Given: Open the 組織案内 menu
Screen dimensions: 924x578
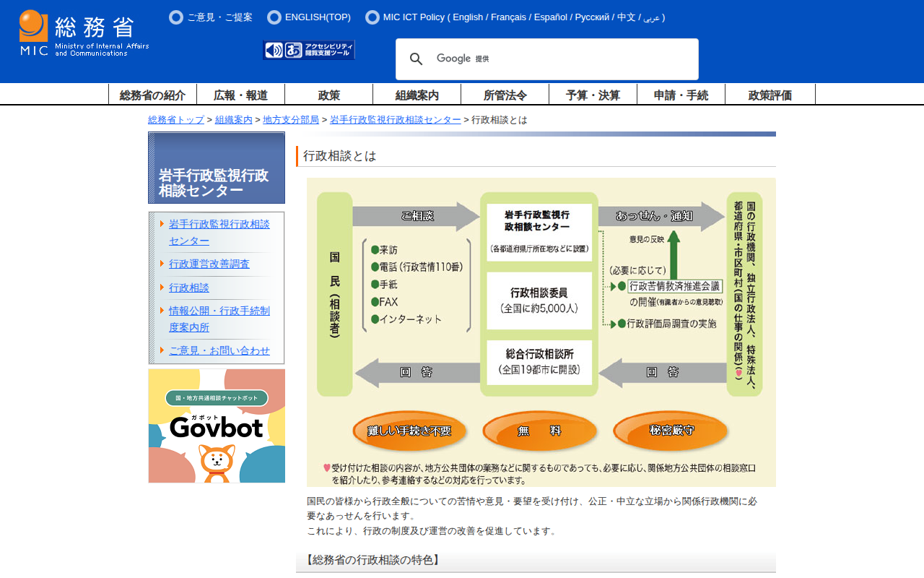Looking at the screenshot, I should tap(417, 95).
